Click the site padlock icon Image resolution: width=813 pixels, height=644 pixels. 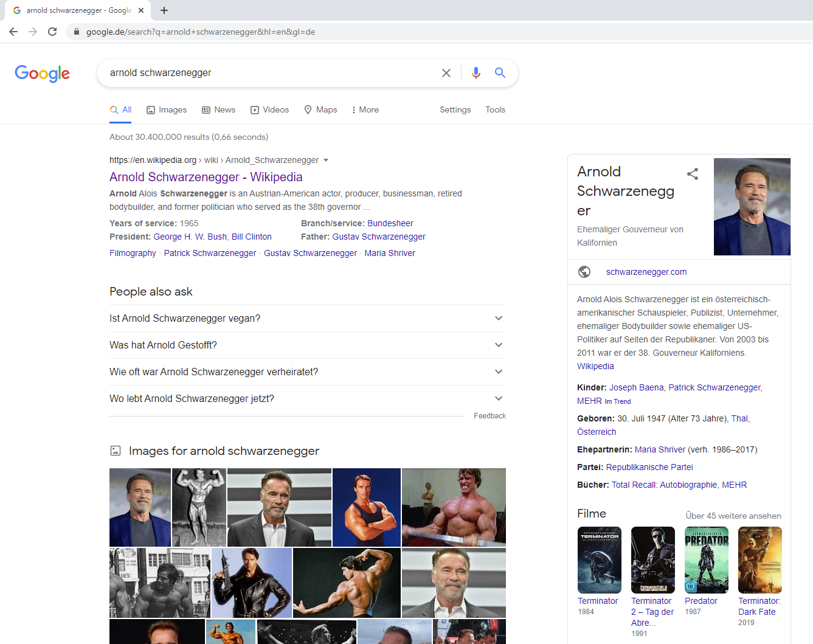[76, 32]
